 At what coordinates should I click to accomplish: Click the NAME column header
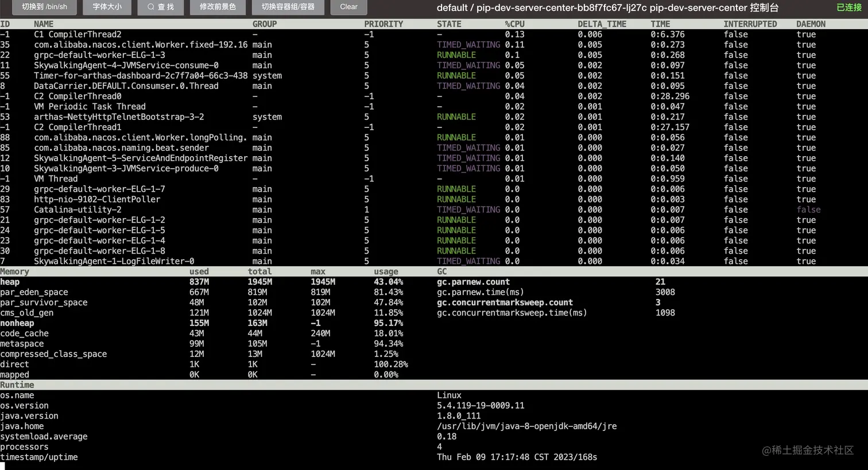point(44,24)
